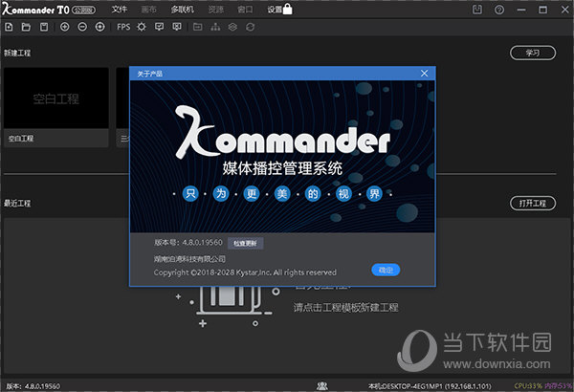Open the 文件 menu
This screenshot has width=574, height=392.
click(x=120, y=10)
